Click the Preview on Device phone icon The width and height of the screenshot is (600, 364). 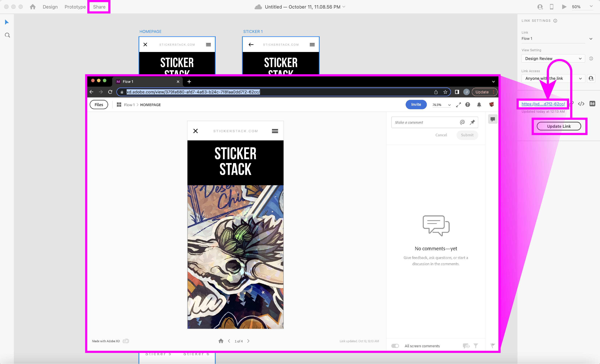[x=551, y=7]
